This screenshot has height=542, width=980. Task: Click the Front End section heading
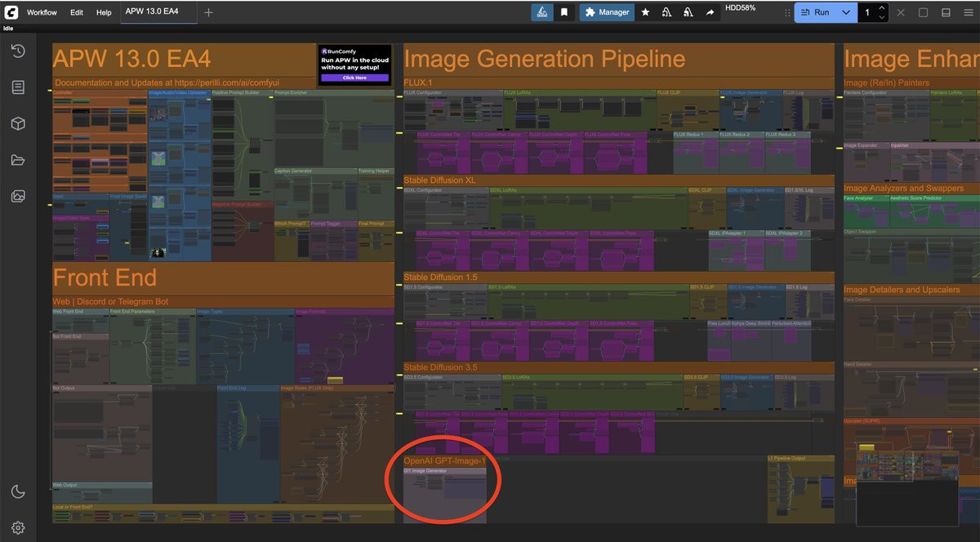coord(105,278)
